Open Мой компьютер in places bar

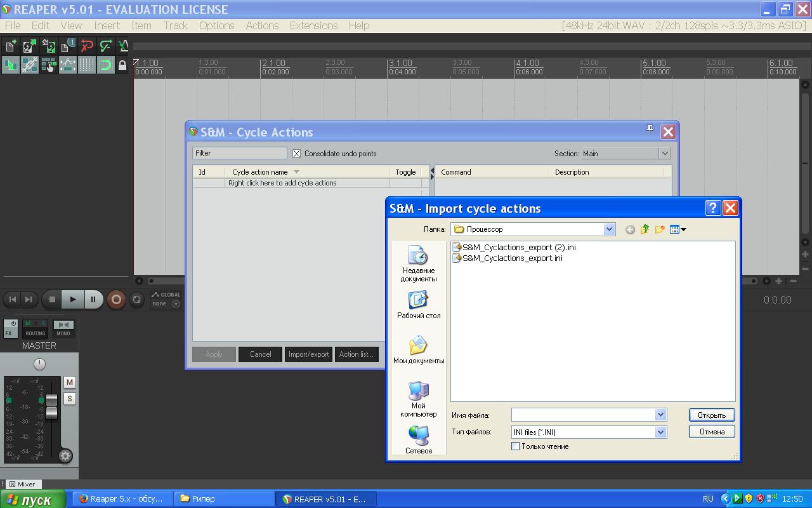click(x=419, y=399)
